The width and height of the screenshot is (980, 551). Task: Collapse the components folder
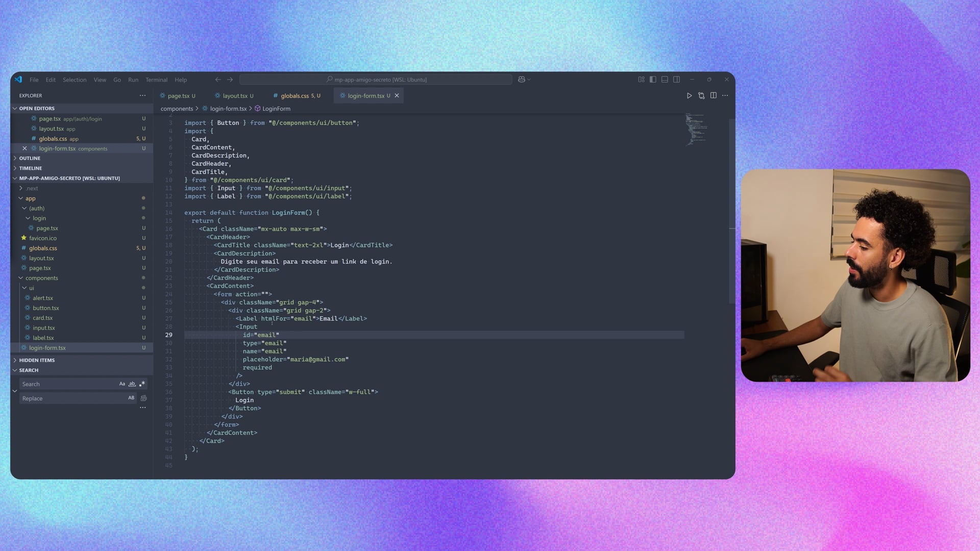[x=41, y=278]
